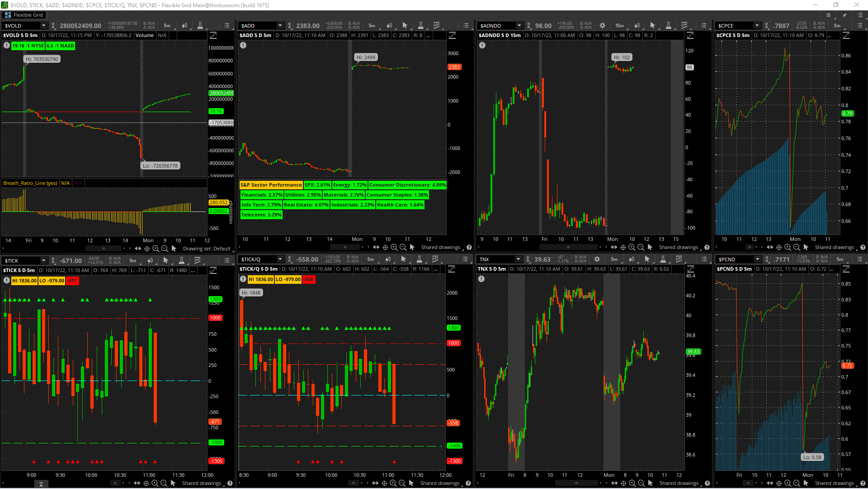Open Patterns icon in $TICK panel
868x489 pixels.
(x=198, y=260)
